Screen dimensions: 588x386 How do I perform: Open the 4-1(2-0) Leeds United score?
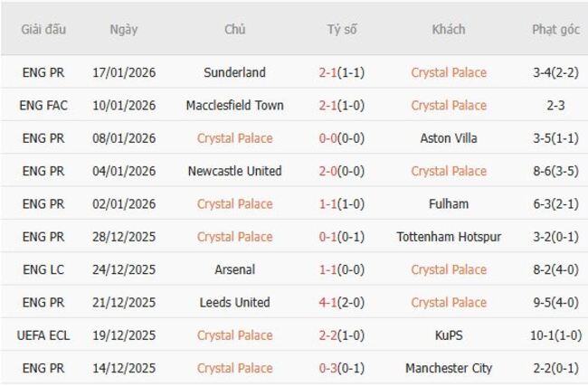(x=341, y=302)
